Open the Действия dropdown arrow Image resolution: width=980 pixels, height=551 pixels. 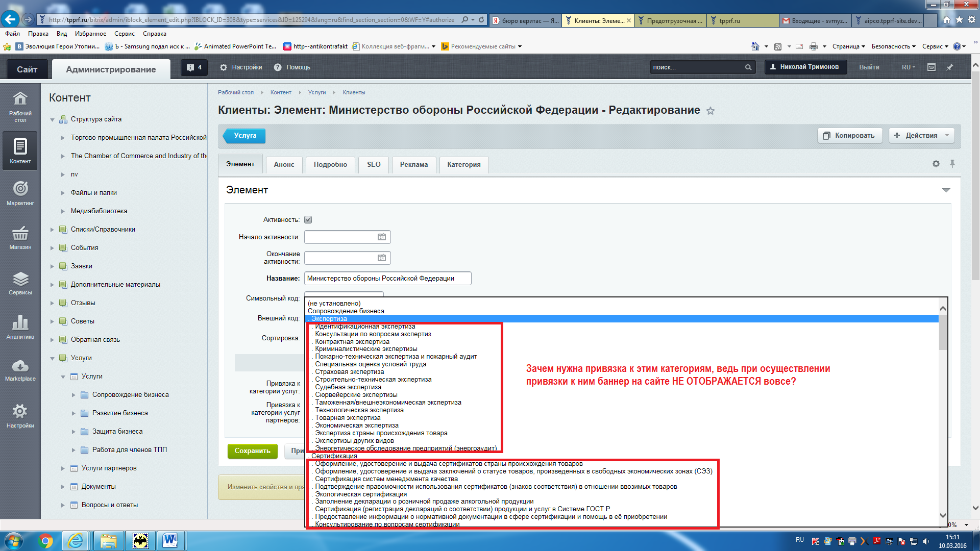point(947,136)
